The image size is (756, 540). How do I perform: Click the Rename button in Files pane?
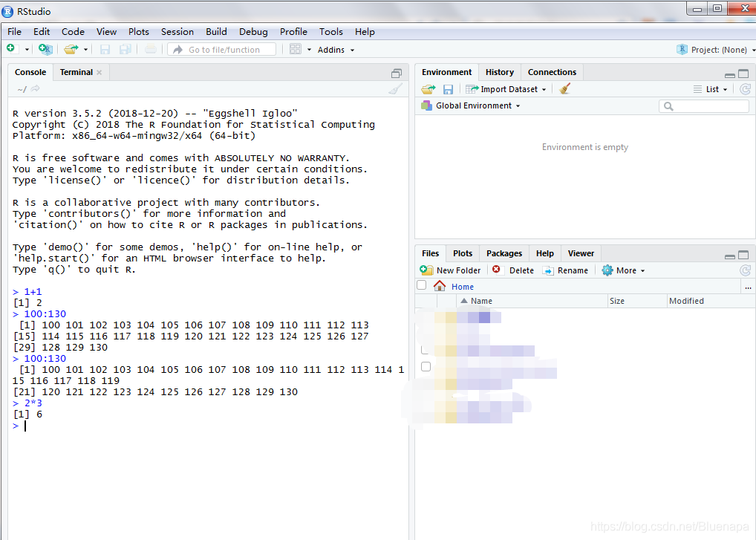point(566,270)
